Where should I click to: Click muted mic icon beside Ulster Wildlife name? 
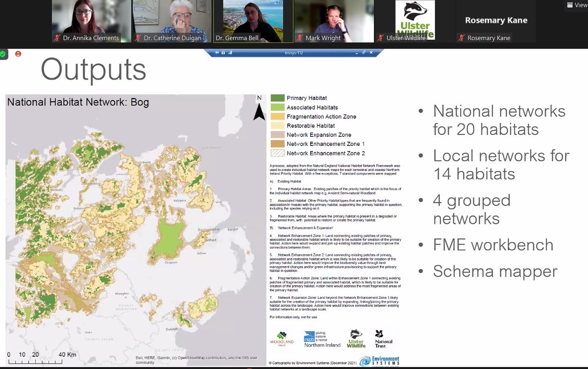(x=380, y=38)
